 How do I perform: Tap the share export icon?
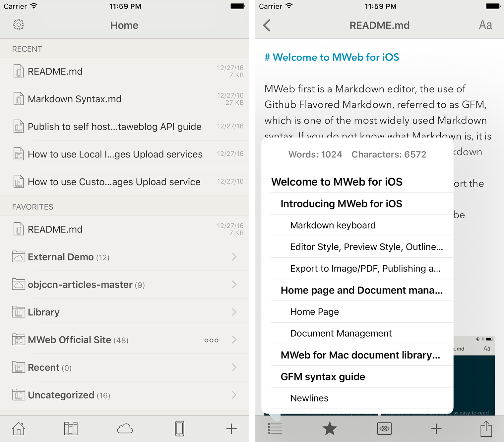(x=486, y=429)
